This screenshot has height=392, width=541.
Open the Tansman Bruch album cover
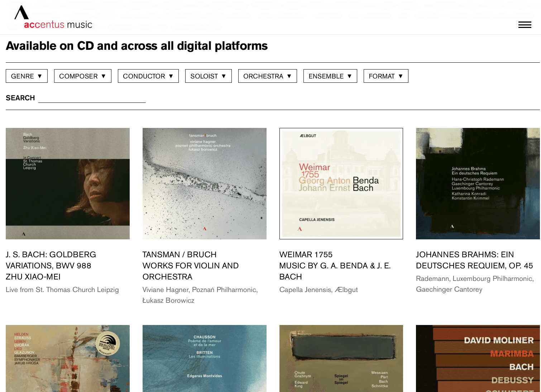pyautogui.click(x=205, y=183)
